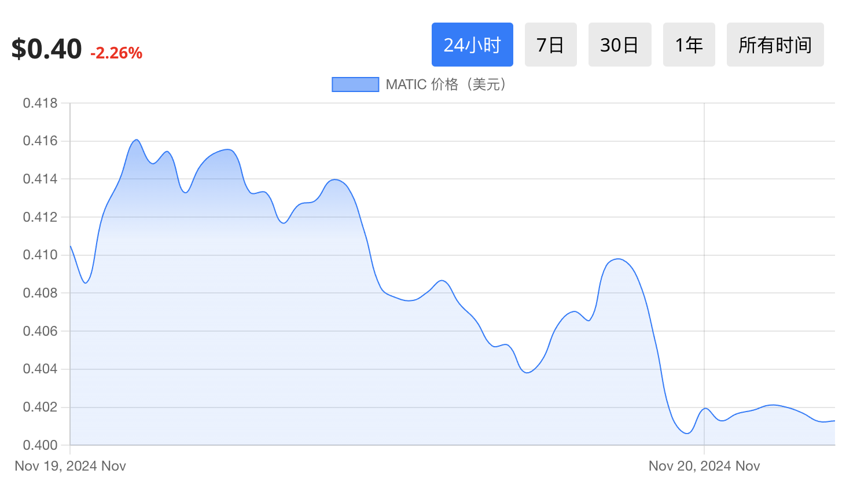
Task: Click the 0.400 y-axis label
Action: (x=41, y=445)
